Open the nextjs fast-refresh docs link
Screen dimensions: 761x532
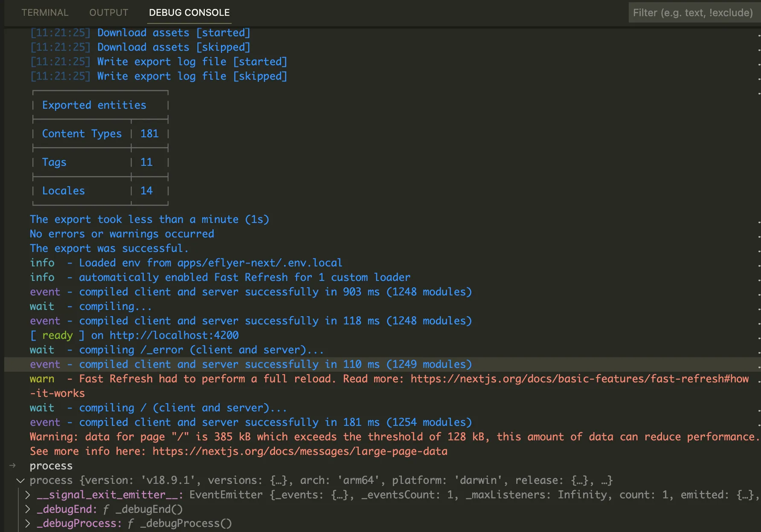pos(579,379)
